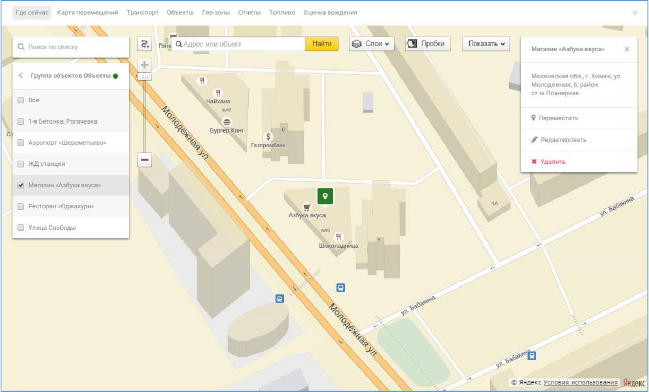The image size is (649, 392).
Task: Click the green location marker on map
Action: pyautogui.click(x=325, y=196)
